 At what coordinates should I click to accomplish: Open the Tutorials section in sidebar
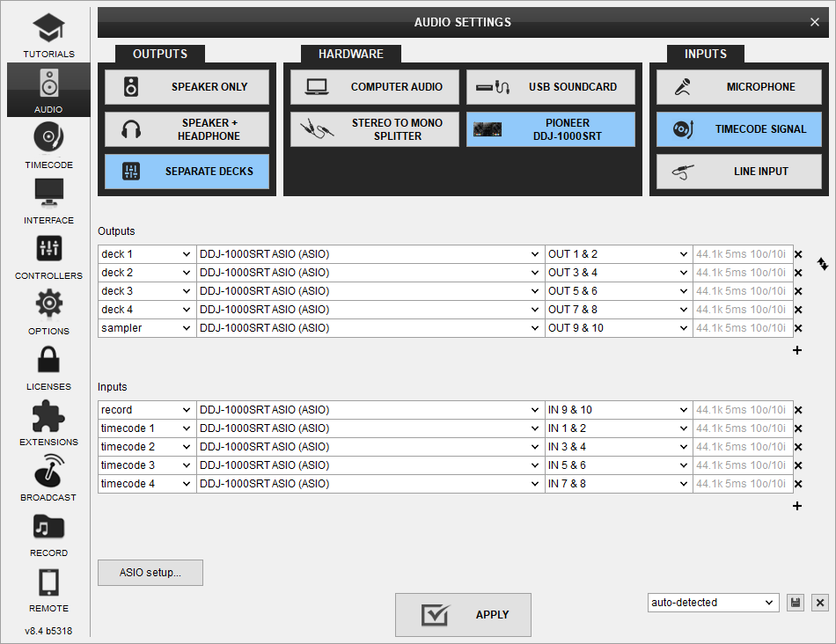point(48,35)
